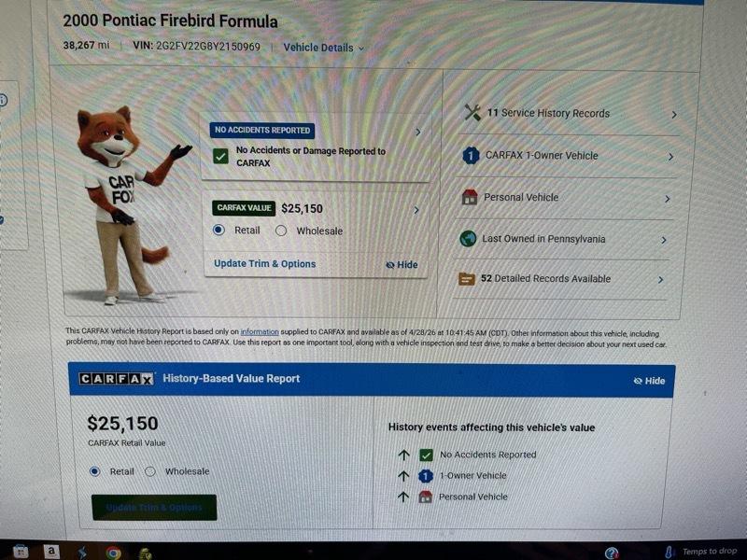
Task: Click the globe Last Owned in Pennsylvania icon
Action: click(468, 239)
